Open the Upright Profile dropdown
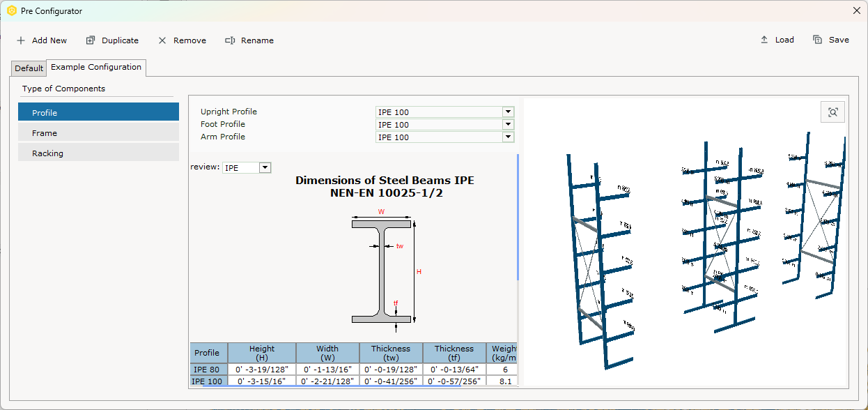868x410 pixels. pyautogui.click(x=508, y=112)
